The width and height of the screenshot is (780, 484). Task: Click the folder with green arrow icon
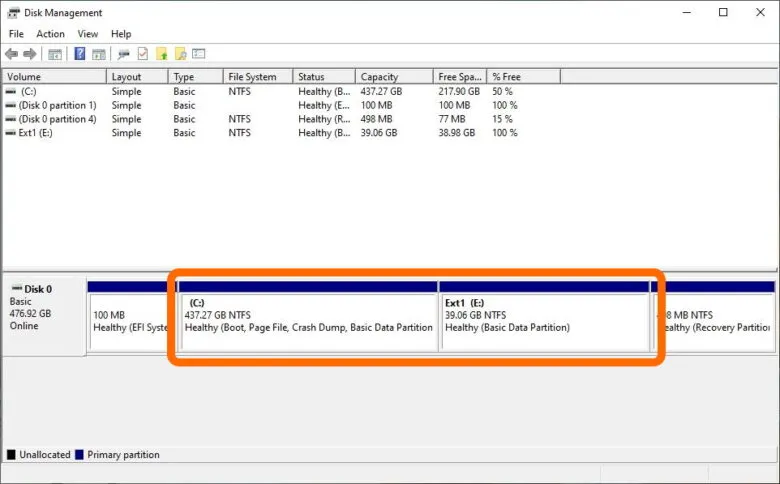pos(162,54)
